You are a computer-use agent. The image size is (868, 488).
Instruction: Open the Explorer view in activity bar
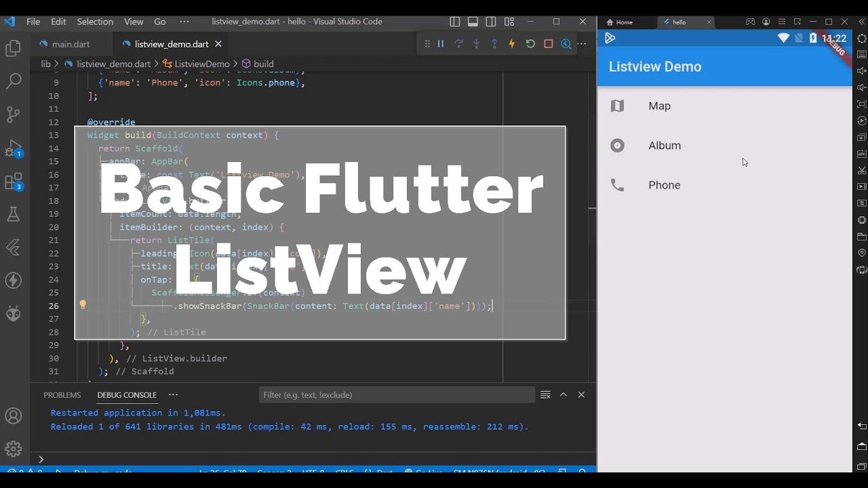13,48
